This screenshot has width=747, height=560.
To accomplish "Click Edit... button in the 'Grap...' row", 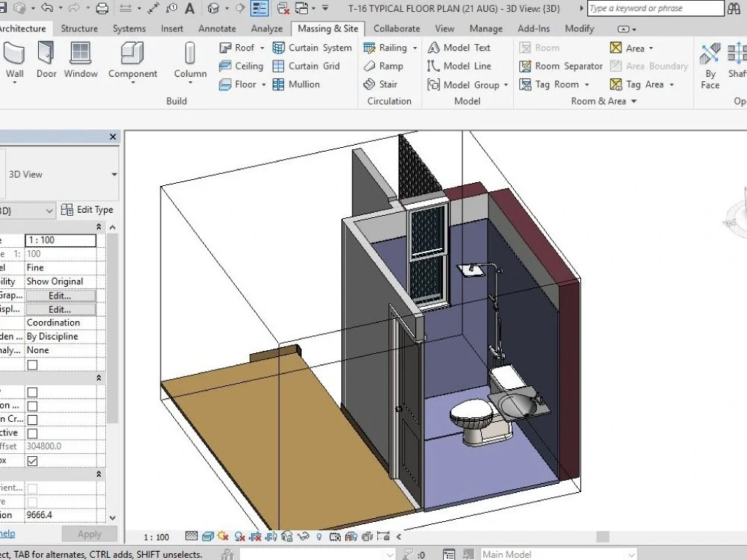I will (61, 295).
